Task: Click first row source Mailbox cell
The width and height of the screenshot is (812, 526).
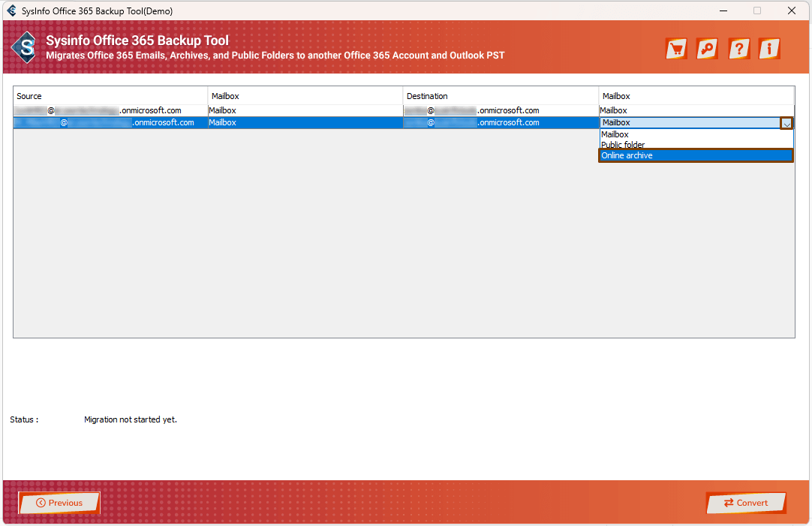Action: coord(305,110)
